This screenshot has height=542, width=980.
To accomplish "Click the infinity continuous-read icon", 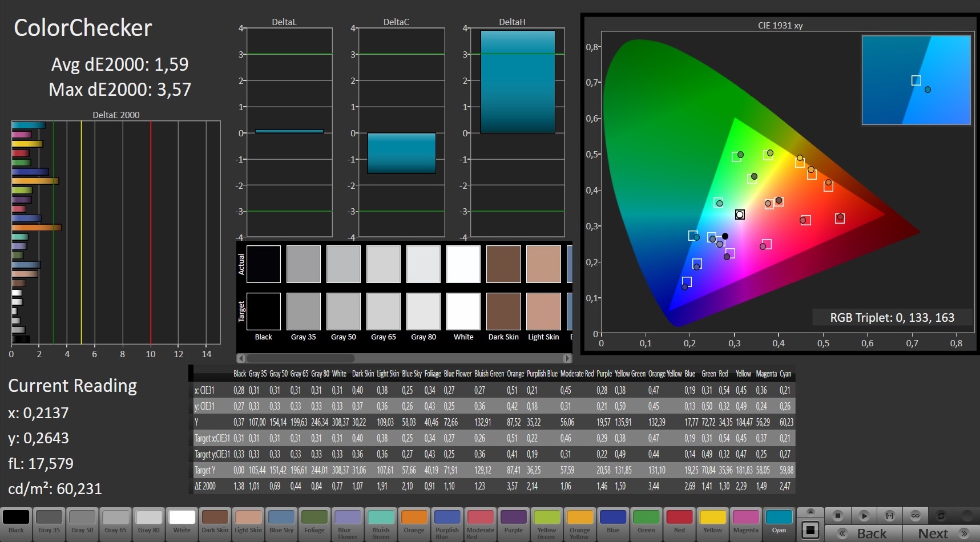I will click(915, 516).
